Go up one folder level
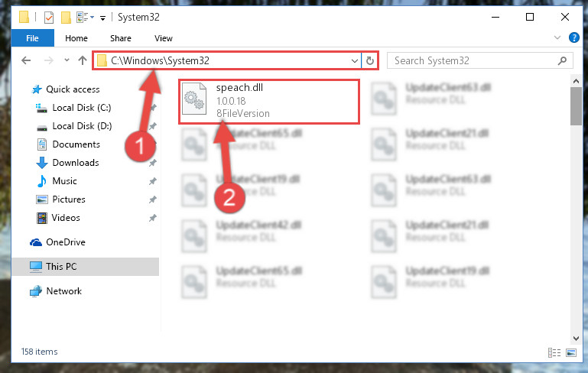The width and height of the screenshot is (588, 373). tap(83, 60)
